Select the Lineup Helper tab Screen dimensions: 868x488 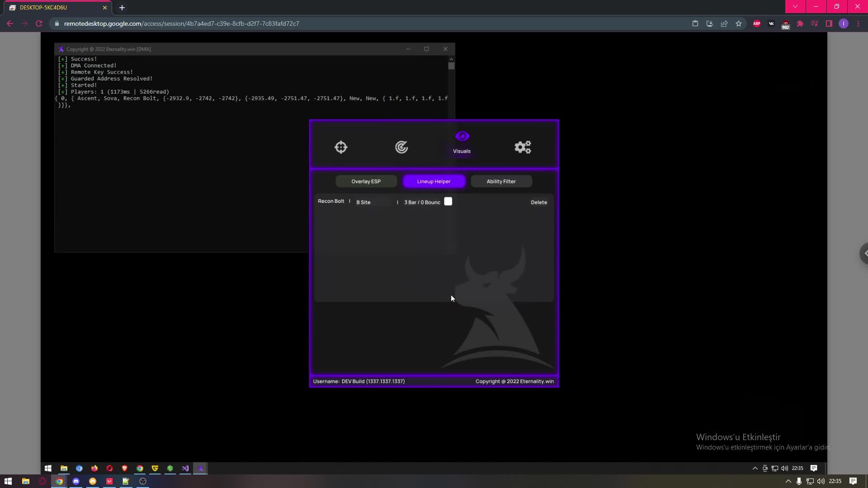point(434,182)
